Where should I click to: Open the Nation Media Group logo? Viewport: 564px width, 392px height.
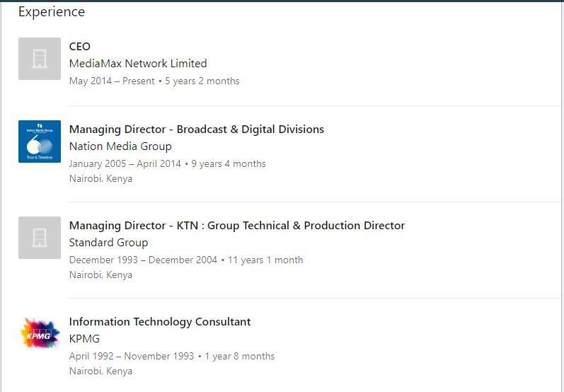click(x=40, y=142)
